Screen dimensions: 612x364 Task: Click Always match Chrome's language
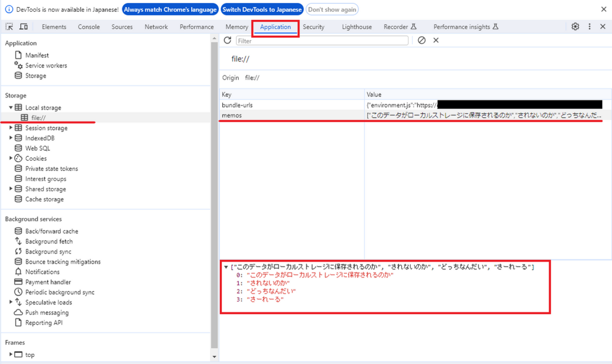click(170, 9)
